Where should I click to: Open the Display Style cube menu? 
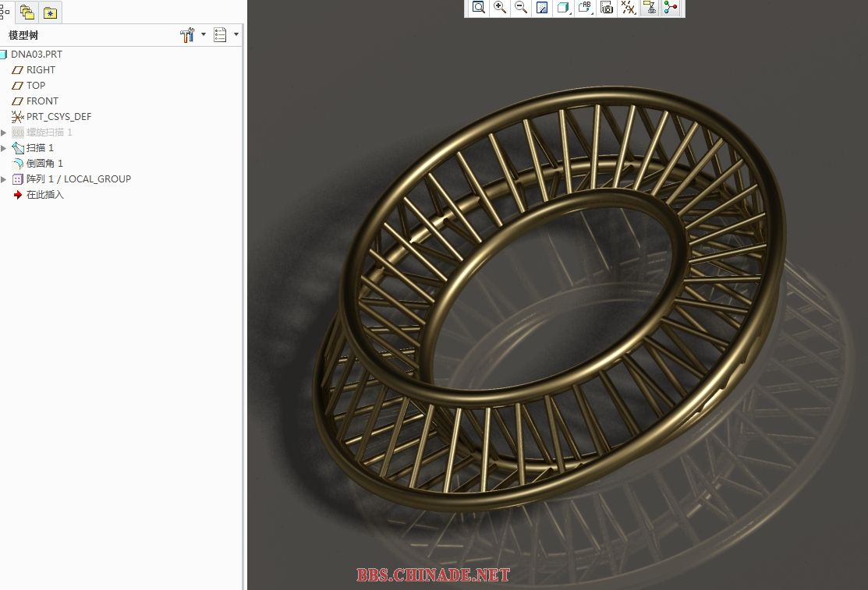(x=564, y=8)
